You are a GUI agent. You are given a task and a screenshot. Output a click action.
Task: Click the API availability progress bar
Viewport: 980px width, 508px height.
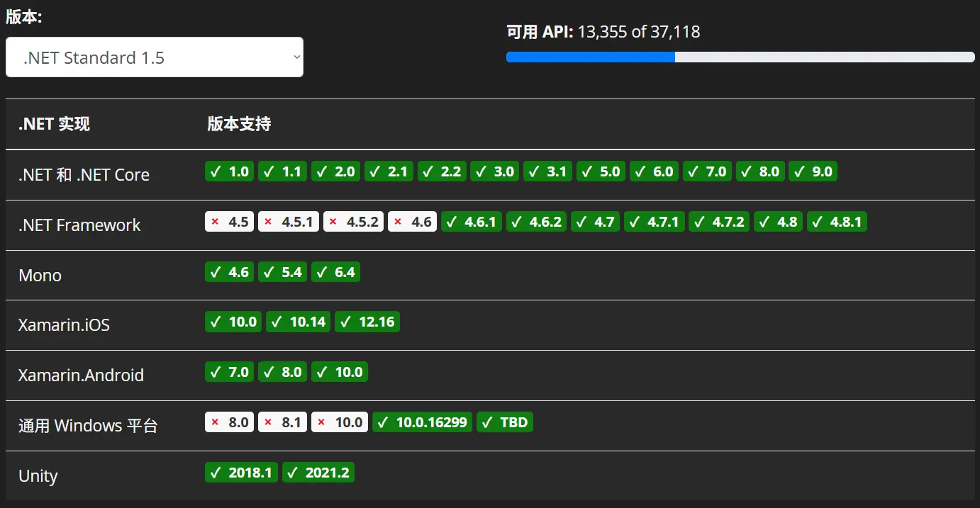coord(740,57)
